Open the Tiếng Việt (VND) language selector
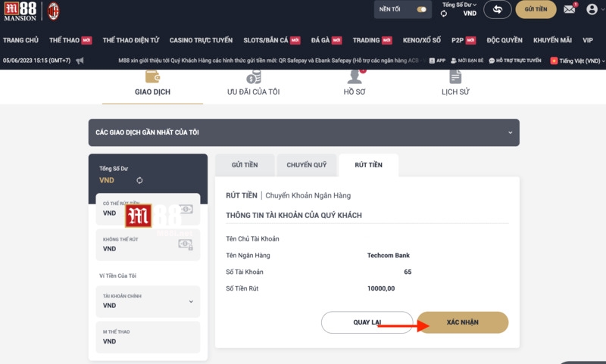606x364 pixels. coord(577,61)
